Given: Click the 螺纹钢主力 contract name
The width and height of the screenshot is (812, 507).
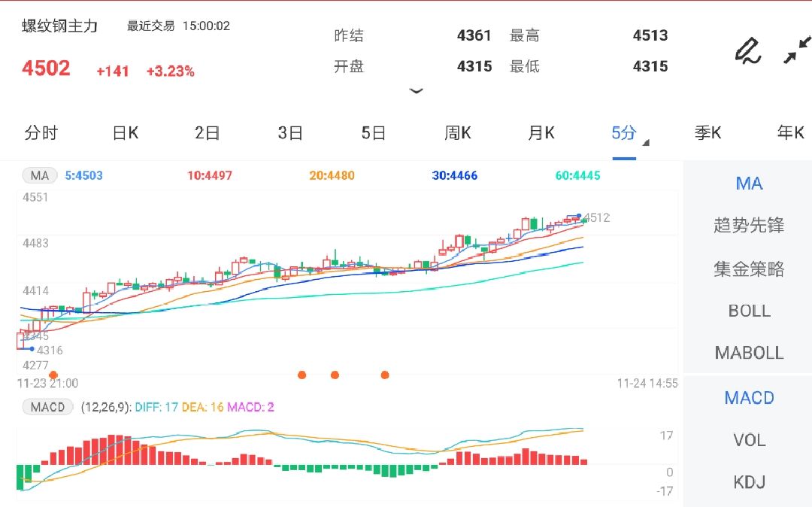Looking at the screenshot, I should point(59,26).
